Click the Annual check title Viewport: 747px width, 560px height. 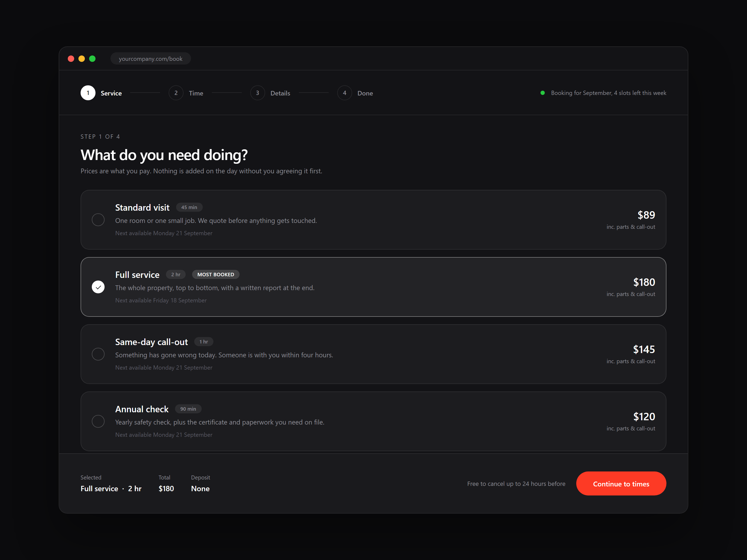point(141,409)
